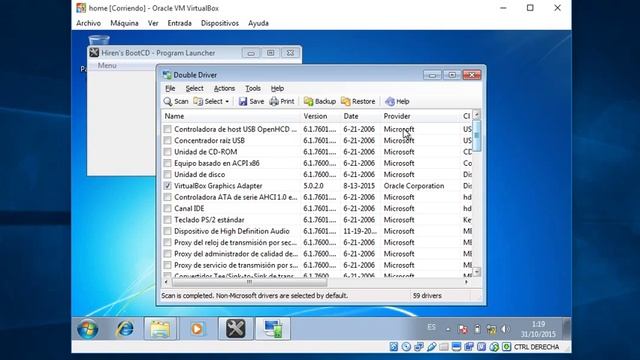The image size is (640, 360).
Task: Switch to Hiren's BootCD taskbar icon
Action: click(x=236, y=329)
